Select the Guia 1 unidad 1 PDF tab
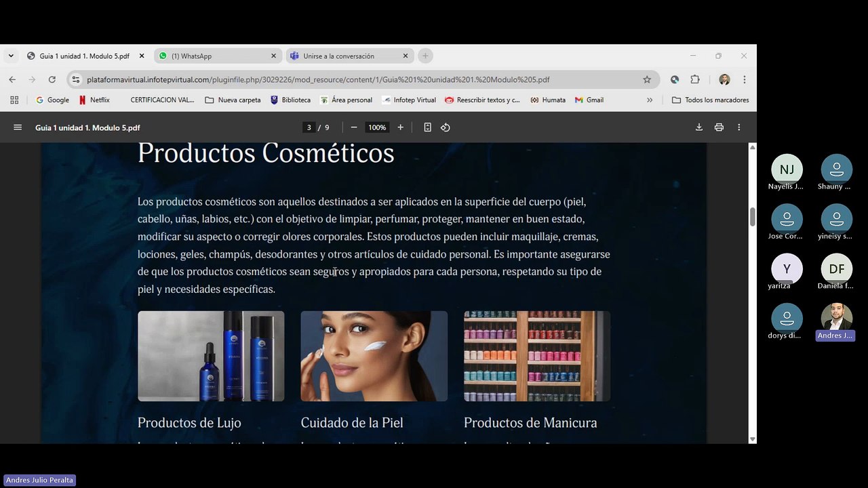This screenshot has width=868, height=488. pyautogui.click(x=87, y=56)
